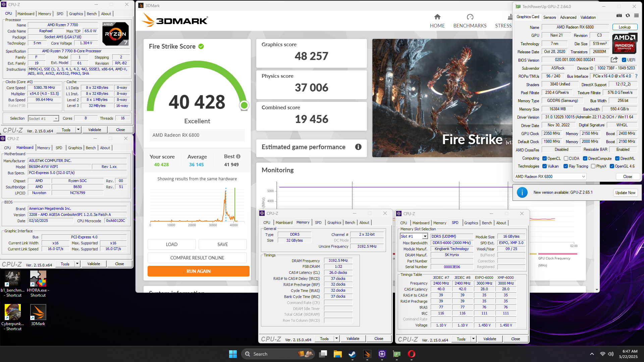
Task: Toggle the UEFI checkbox in GPU-Z
Action: pyautogui.click(x=624, y=60)
